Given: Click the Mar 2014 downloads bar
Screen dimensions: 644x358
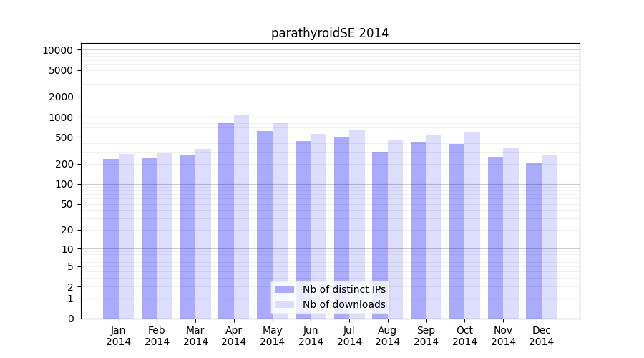Looking at the screenshot, I should coord(203,233).
